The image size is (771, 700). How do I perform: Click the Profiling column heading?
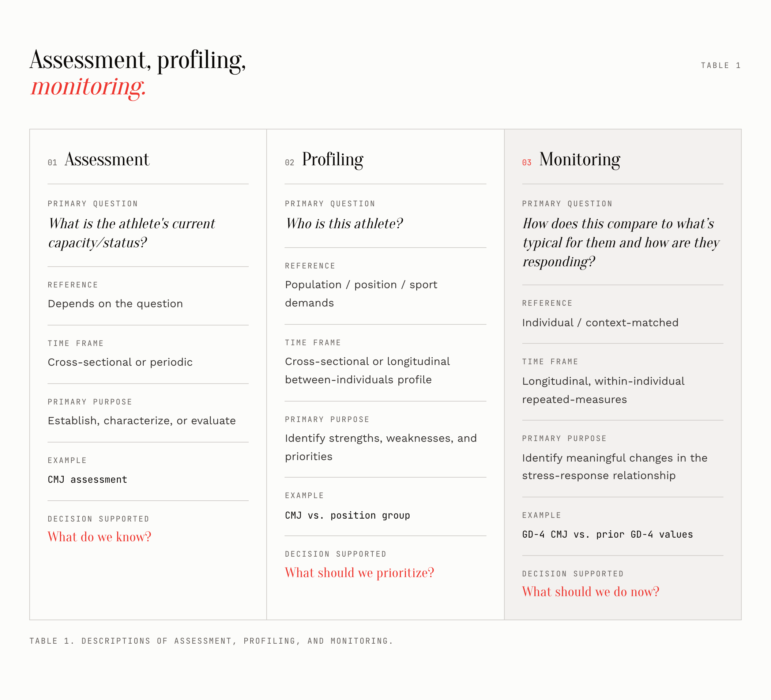coord(333,160)
